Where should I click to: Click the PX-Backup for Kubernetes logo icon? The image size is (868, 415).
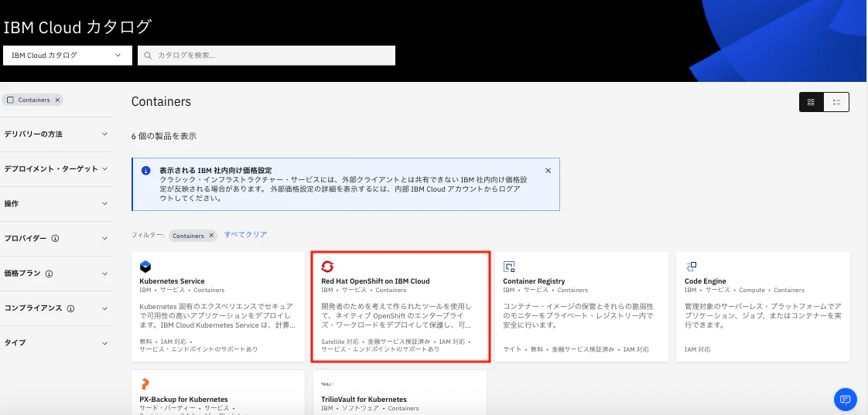145,384
